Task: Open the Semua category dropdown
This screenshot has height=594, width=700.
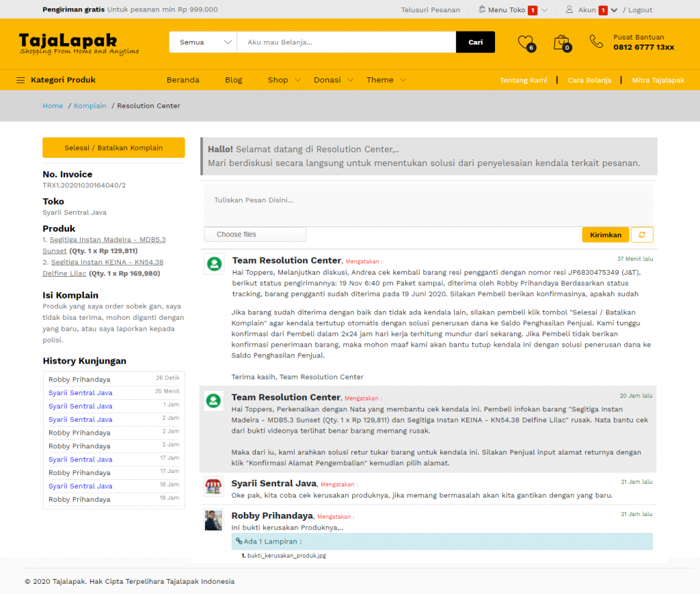Action: [x=203, y=42]
